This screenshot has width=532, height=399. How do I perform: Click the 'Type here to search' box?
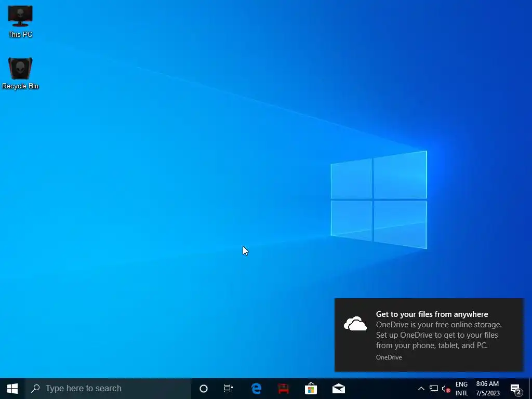(x=108, y=389)
